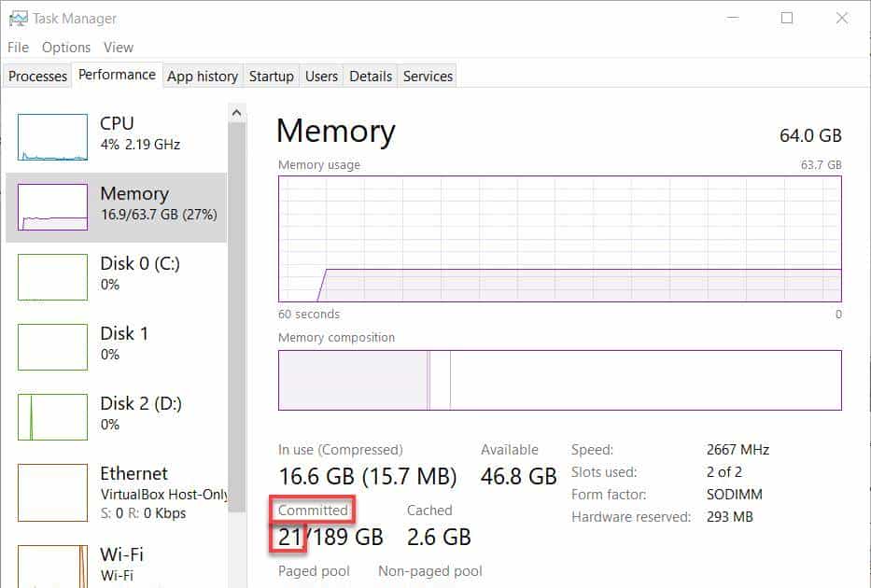Select the Wi-Fi graph in the sidebar
The image size is (871, 588).
[x=117, y=560]
